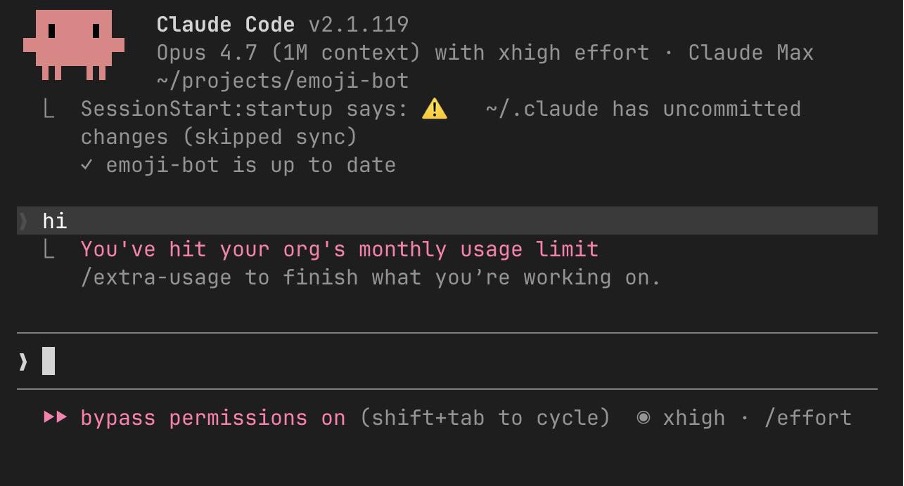Viewport: 904px width, 486px height.
Task: Click the dimmed chevron beside the hi message
Action: point(23,221)
